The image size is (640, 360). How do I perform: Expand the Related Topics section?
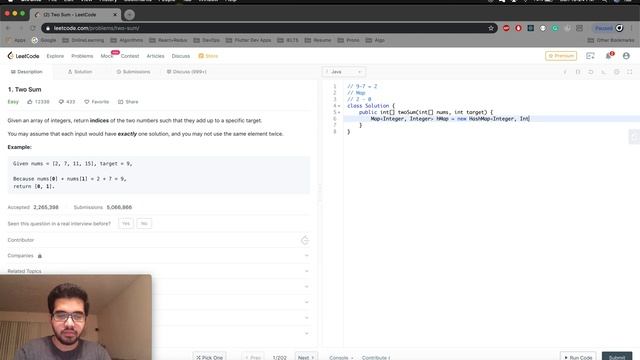click(158, 271)
